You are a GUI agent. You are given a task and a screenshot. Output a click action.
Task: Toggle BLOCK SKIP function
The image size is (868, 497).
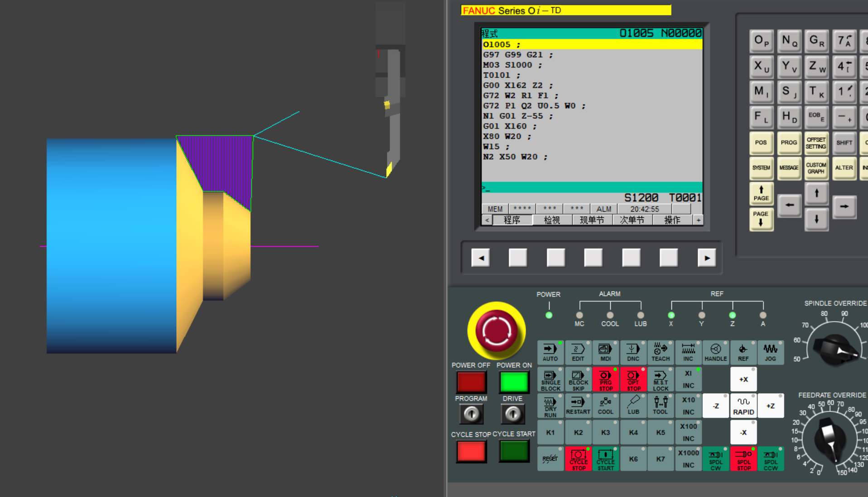[578, 379]
